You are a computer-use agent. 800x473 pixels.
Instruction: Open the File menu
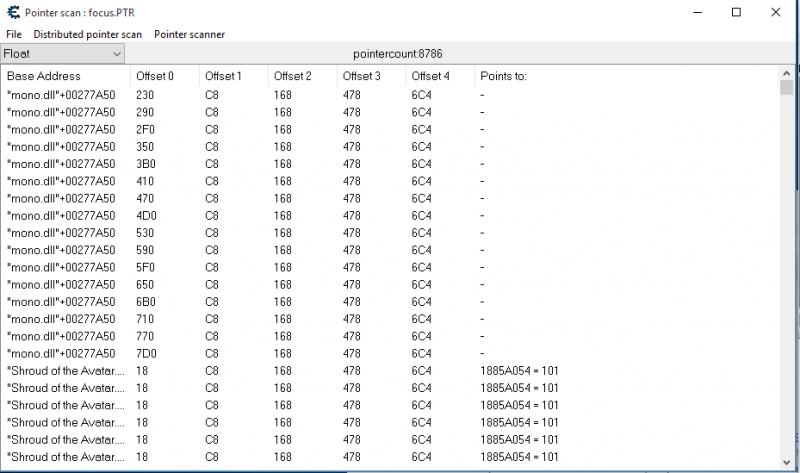click(x=13, y=34)
